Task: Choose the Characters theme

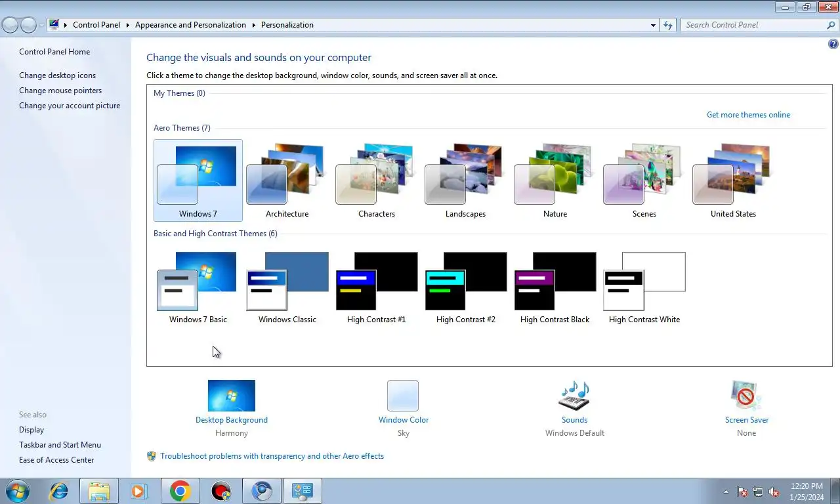Action: (x=376, y=180)
